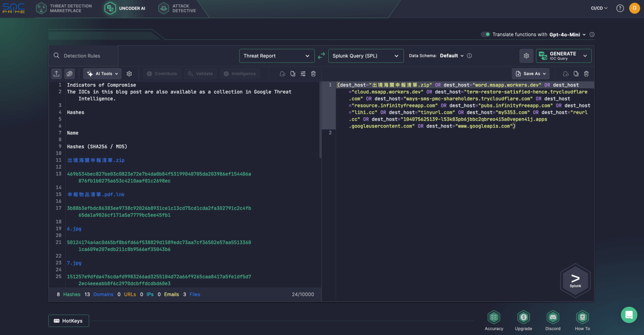Expand the Splunk Query (SPL) dropdown
The width and height of the screenshot is (644, 335).
pyautogui.click(x=365, y=56)
